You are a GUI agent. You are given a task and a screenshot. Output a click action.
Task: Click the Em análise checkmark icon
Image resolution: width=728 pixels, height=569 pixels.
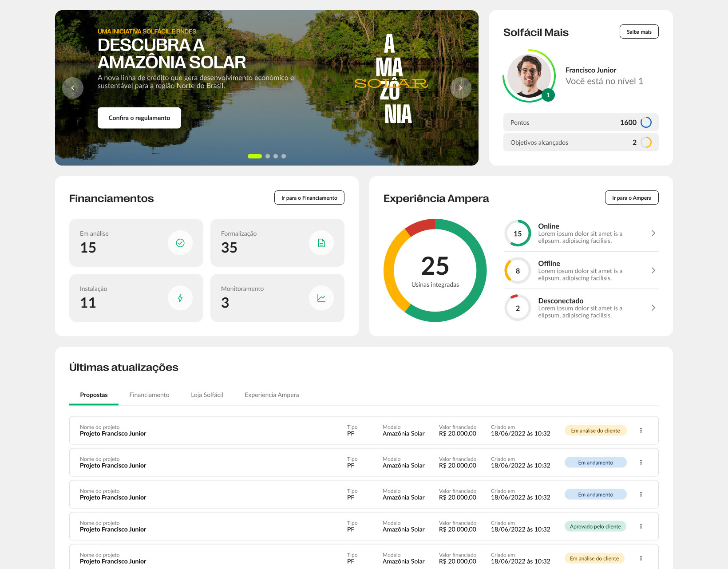pos(180,243)
